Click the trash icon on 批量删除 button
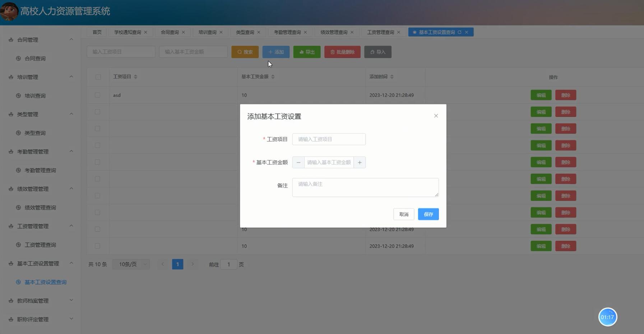Screen dimensions: 644x334 coord(332,52)
